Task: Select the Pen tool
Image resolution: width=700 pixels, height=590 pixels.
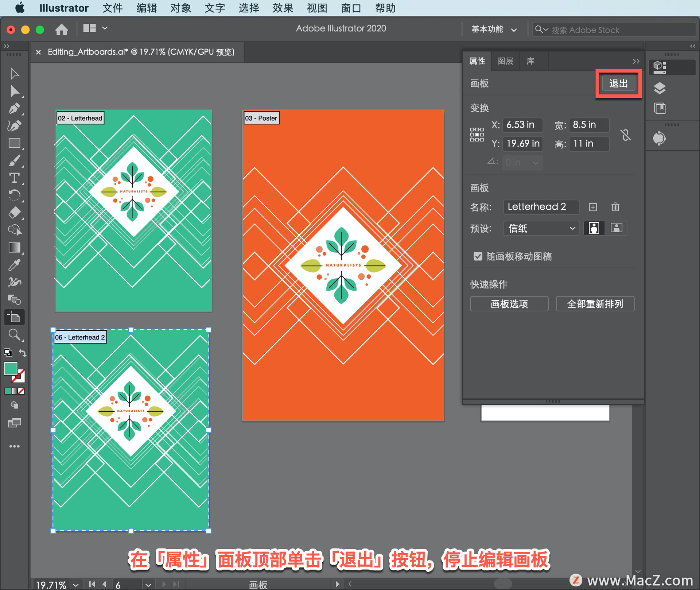Action: tap(14, 109)
